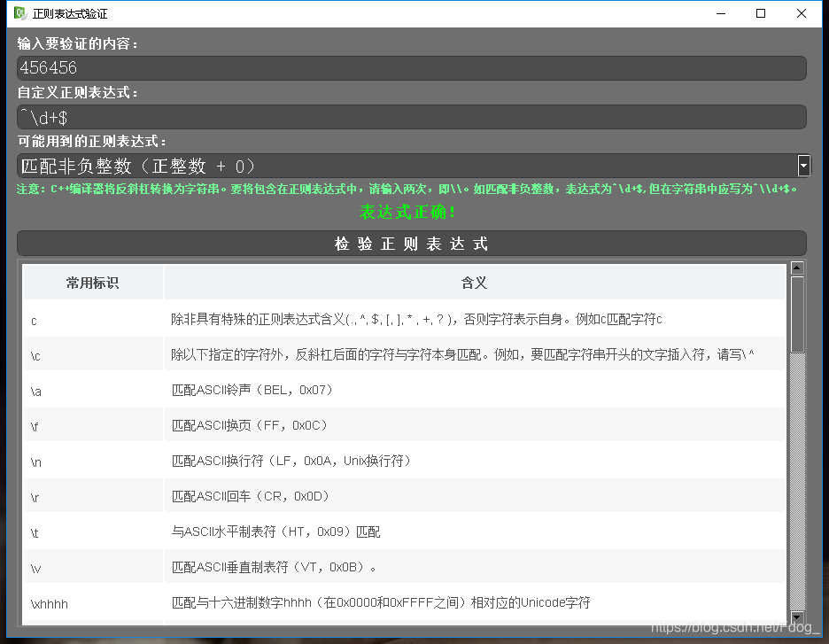The image size is (829, 644).
Task: Click into the content field showing 456456
Action: pos(412,68)
